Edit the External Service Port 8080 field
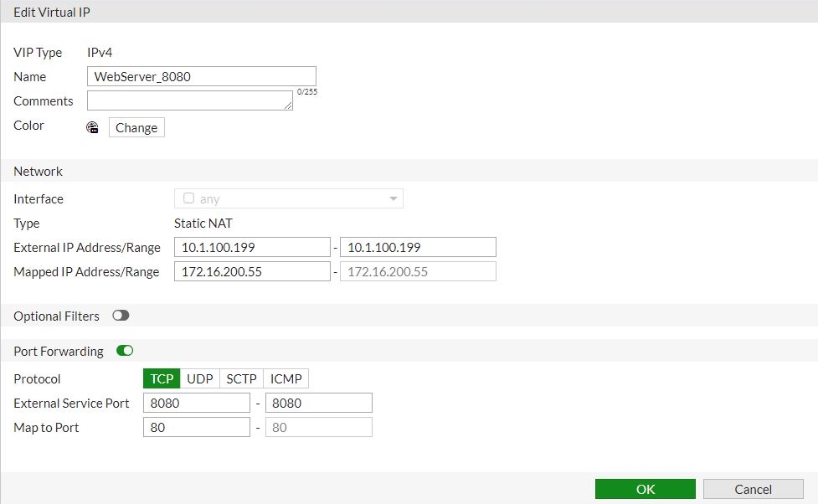The height and width of the screenshot is (504, 818). (196, 403)
